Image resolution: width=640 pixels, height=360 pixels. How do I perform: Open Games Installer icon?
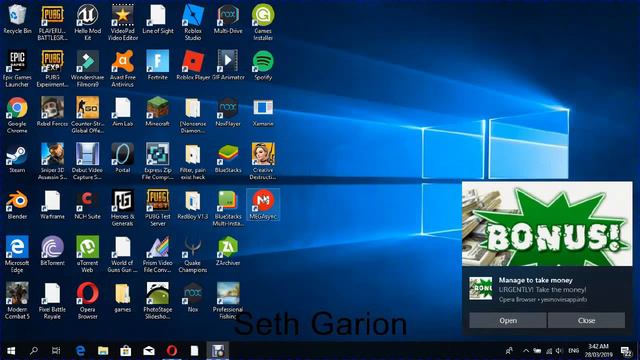(263, 23)
